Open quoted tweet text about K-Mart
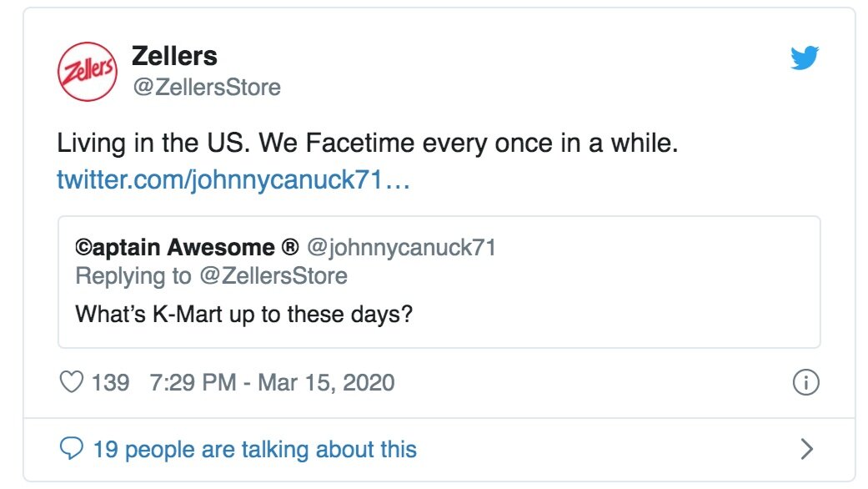Image resolution: width=868 pixels, height=489 pixels. coord(244,315)
